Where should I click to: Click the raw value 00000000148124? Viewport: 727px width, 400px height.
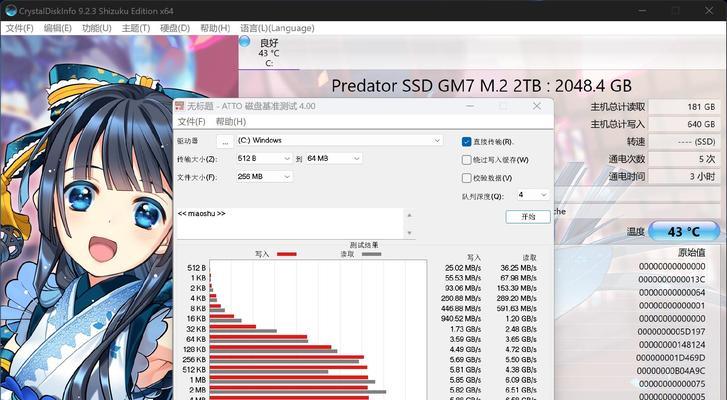672,345
